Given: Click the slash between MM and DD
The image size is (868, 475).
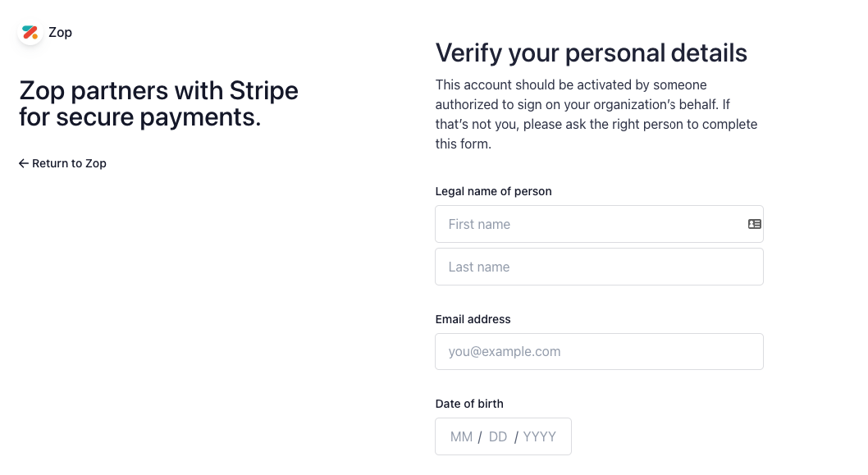Looking at the screenshot, I should (x=480, y=437).
